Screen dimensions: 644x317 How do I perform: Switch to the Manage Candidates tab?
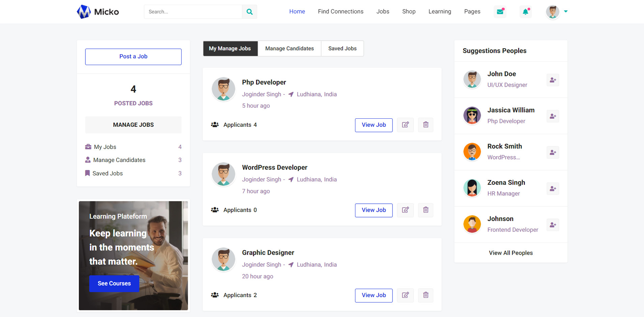pyautogui.click(x=289, y=49)
